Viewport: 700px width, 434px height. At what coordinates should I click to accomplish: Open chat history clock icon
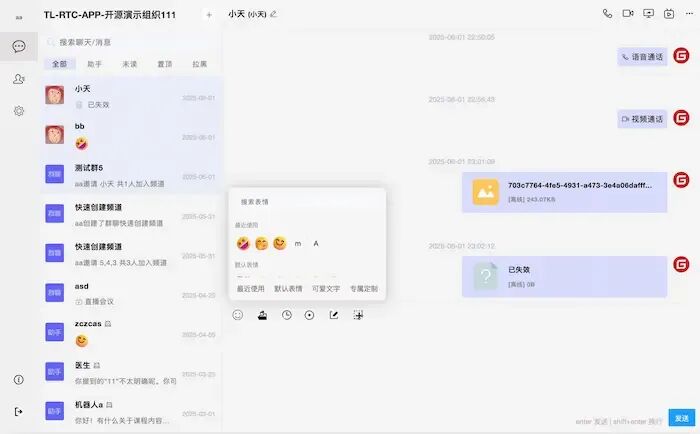point(287,315)
